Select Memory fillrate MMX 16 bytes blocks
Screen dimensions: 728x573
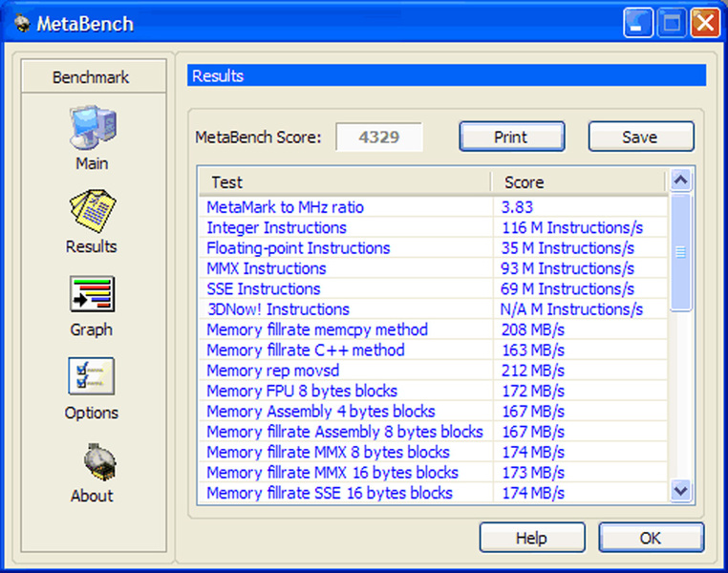pos(434,473)
